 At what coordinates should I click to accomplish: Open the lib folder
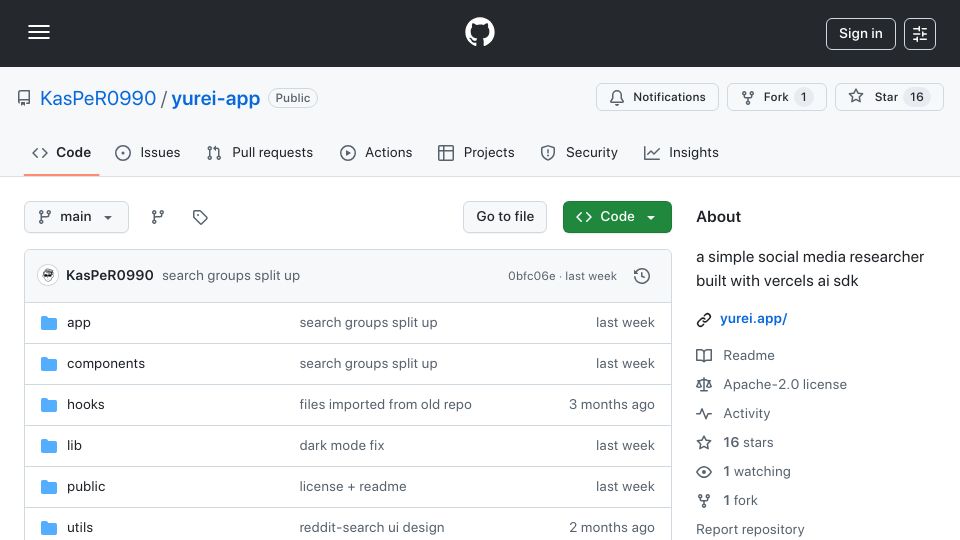pyautogui.click(x=74, y=446)
